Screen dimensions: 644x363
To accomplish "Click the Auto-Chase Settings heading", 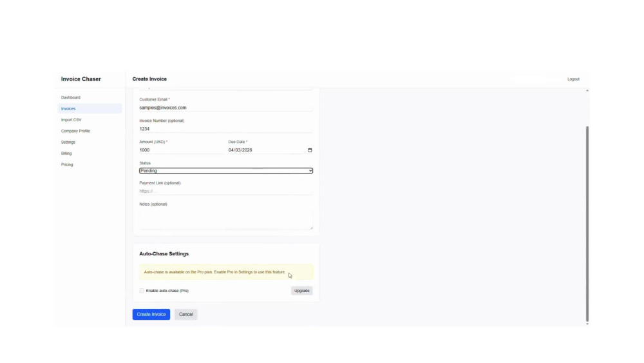I will (x=164, y=253).
